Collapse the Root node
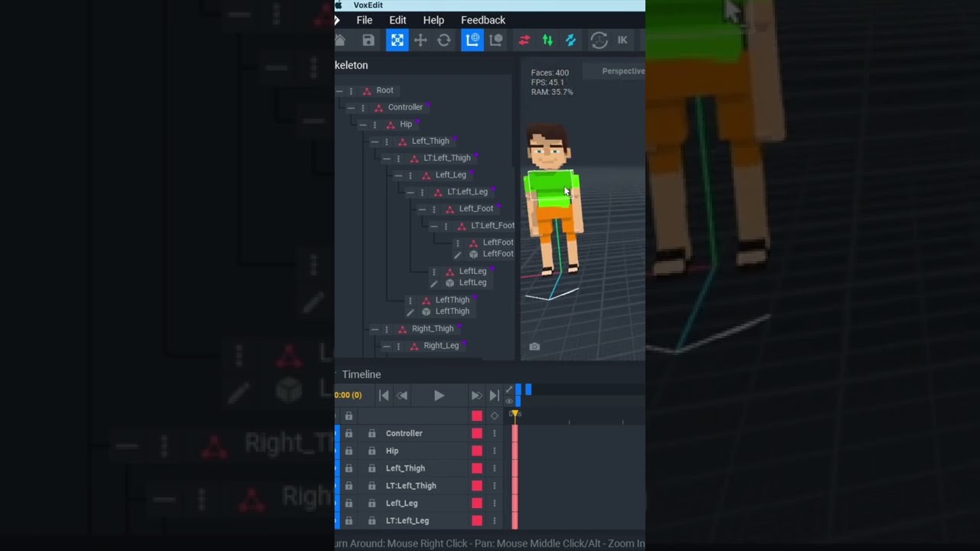Screen dimensions: 980x551 [x=339, y=91]
